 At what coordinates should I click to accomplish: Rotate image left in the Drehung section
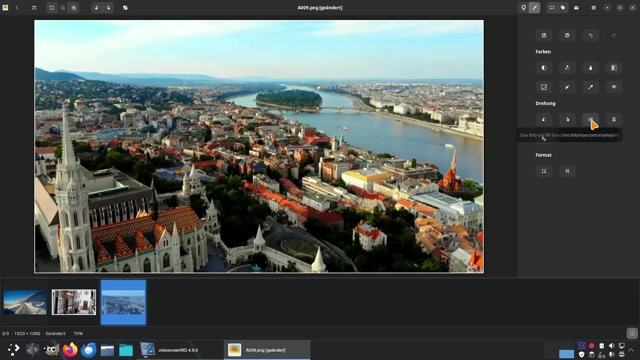[x=544, y=120]
